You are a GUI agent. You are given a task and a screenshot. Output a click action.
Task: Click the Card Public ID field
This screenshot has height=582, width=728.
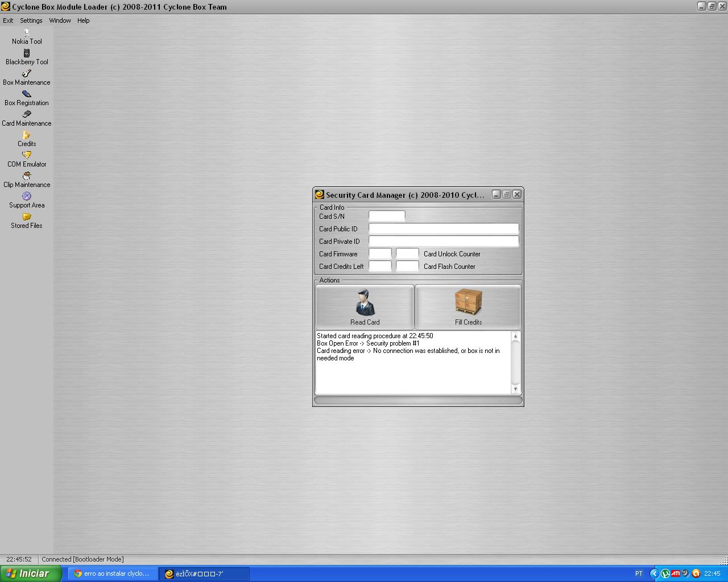[x=444, y=228]
